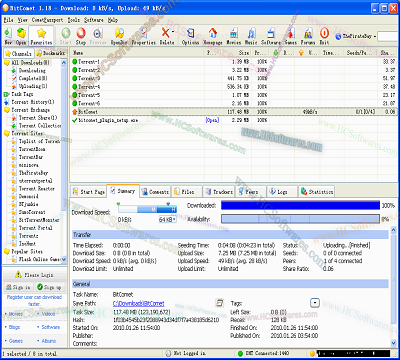Screen dimensions: 400x360
Task: Click the Sign up button
Action: (49, 287)
